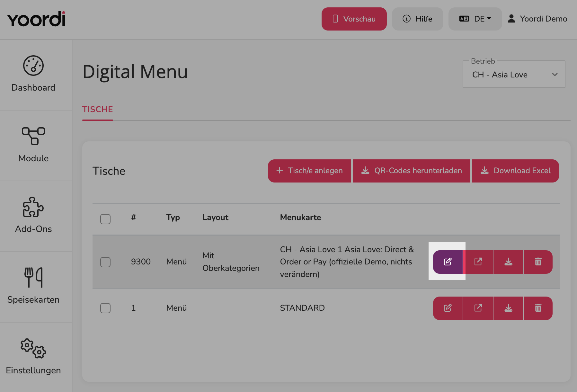Delete table 9300 with trash icon
The height and width of the screenshot is (392, 577).
[538, 262]
